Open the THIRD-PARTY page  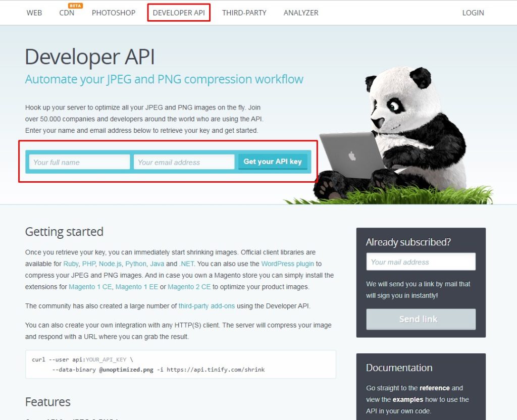click(244, 13)
